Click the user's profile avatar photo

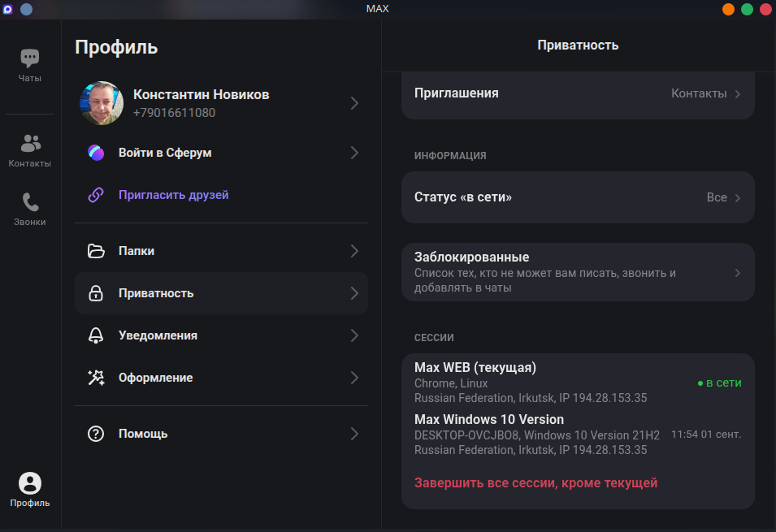click(102, 103)
